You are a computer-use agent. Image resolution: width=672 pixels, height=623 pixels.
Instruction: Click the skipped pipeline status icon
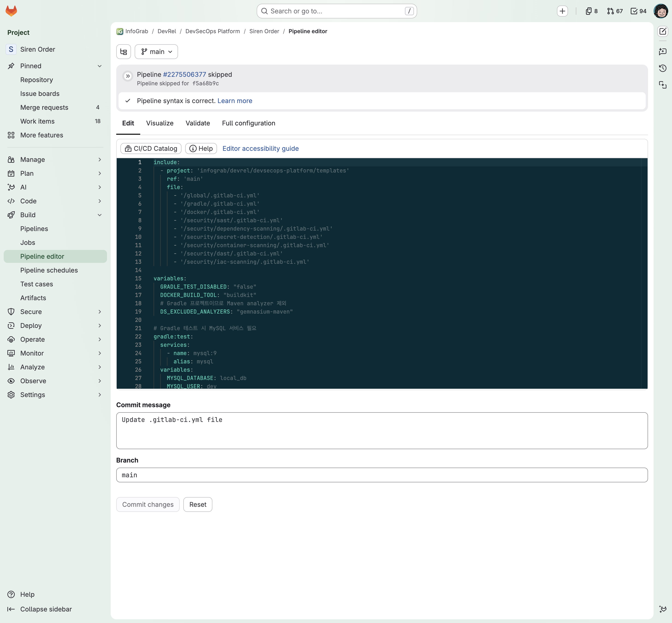128,76
